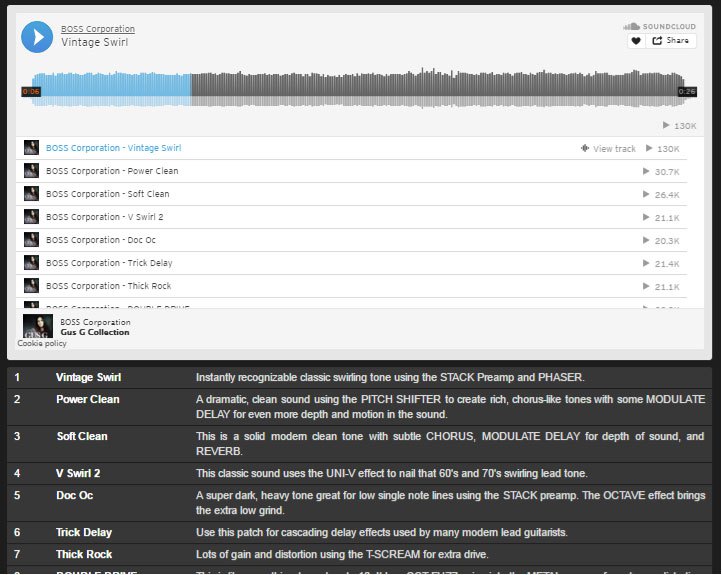Click thumbnail of Thick Rock playlist row
The width and height of the screenshot is (722, 575).
point(31,286)
